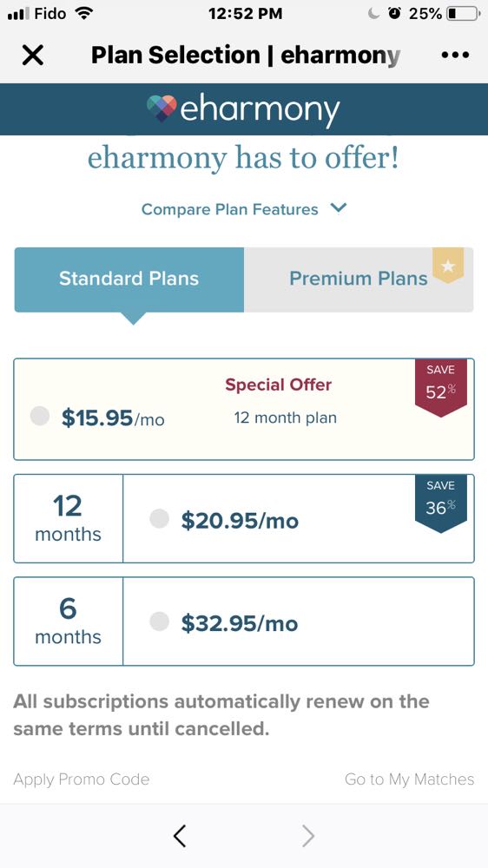Expand the Compare Plan Features chevron
This screenshot has width=488, height=868.
tap(338, 208)
